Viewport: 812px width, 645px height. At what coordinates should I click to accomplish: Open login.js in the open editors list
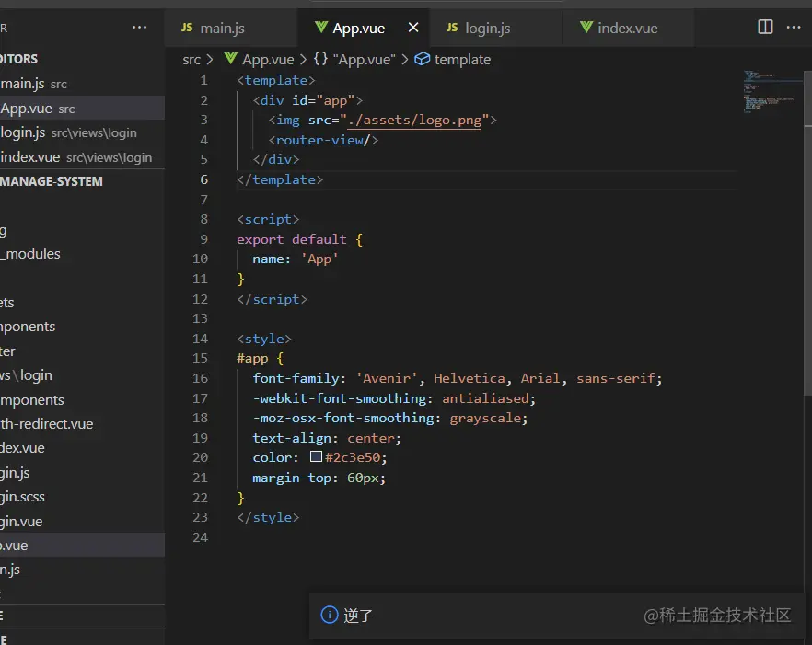pyautogui.click(x=23, y=132)
